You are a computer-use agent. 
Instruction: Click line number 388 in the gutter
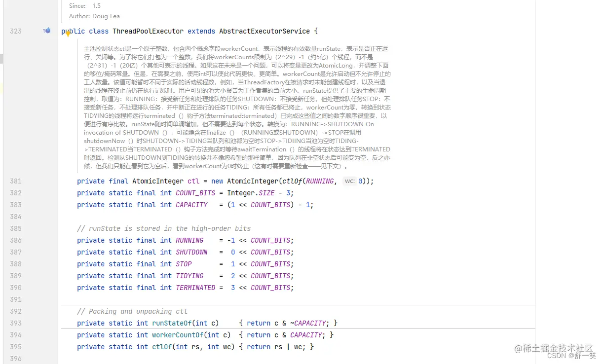click(x=16, y=264)
